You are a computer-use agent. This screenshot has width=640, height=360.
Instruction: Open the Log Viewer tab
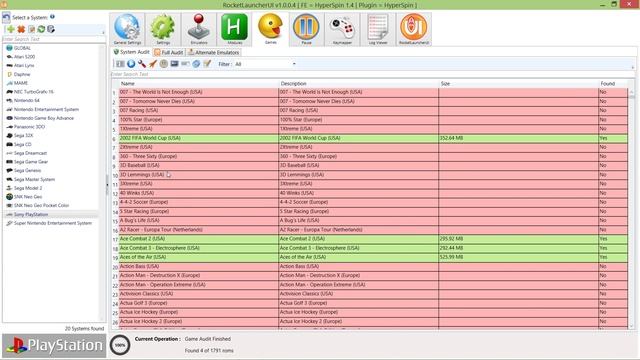click(x=378, y=29)
